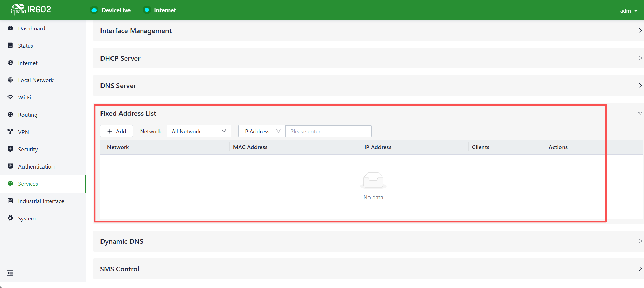
Task: Click the Routing icon in sidebar
Action: click(10, 115)
